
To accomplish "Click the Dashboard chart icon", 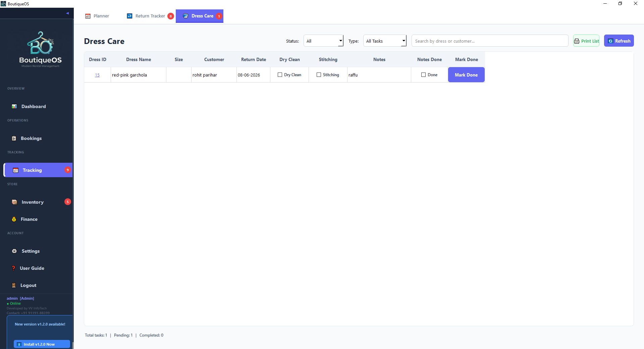I will [14, 106].
